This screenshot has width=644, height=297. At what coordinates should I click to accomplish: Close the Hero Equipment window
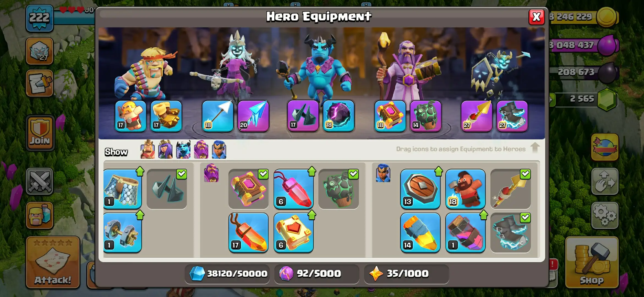tap(536, 17)
